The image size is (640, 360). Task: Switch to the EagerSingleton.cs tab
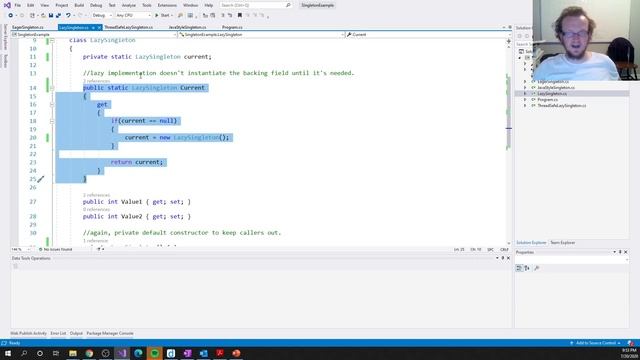click(x=28, y=27)
